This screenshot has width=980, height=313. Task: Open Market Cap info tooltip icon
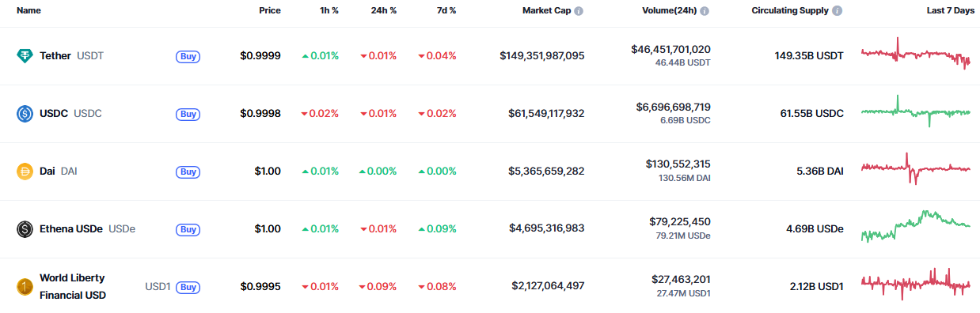point(579,11)
